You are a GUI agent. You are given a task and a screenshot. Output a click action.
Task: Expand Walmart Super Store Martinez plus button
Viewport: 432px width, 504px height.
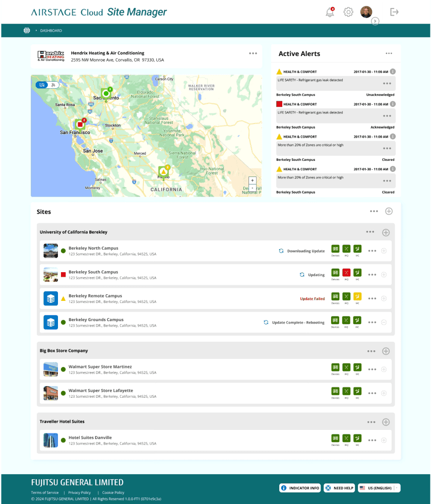pos(384,369)
